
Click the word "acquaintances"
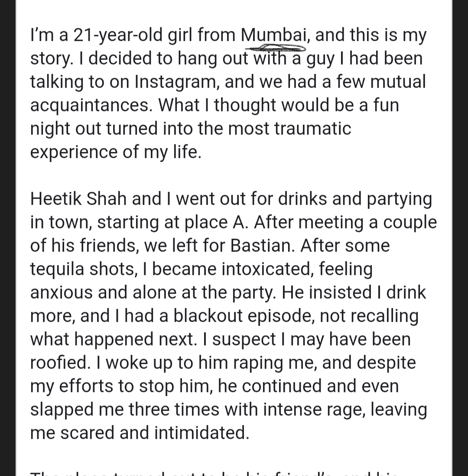(x=91, y=105)
